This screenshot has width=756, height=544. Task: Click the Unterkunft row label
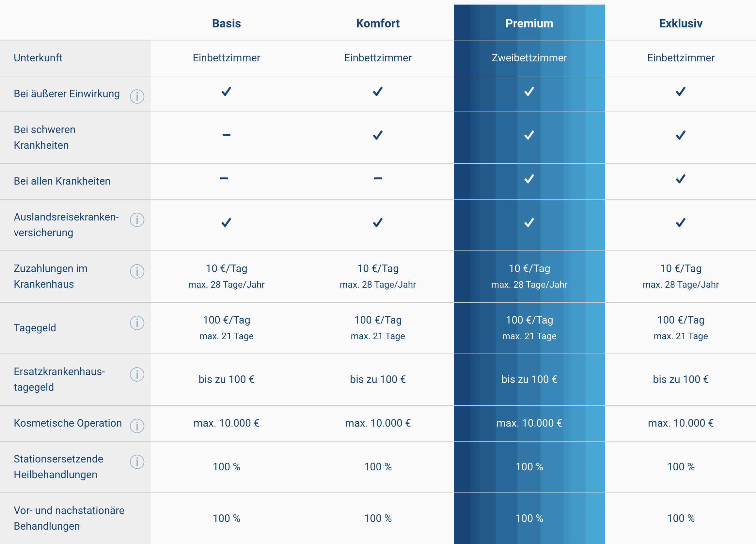click(x=38, y=58)
